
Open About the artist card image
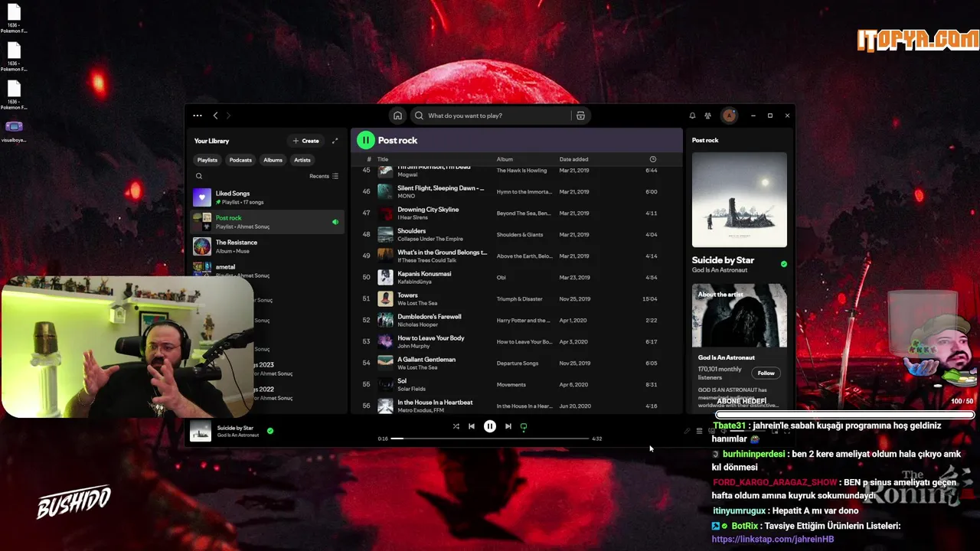(x=740, y=315)
